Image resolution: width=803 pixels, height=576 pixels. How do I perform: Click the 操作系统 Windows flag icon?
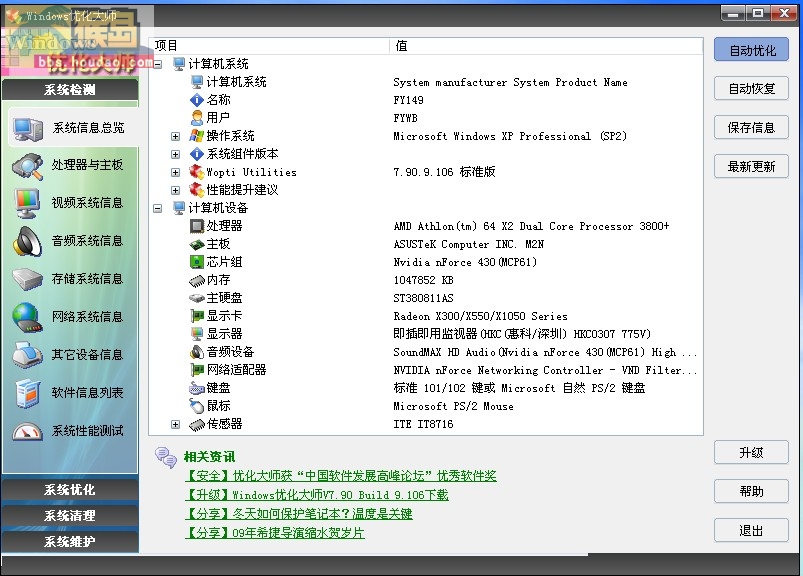(197, 136)
